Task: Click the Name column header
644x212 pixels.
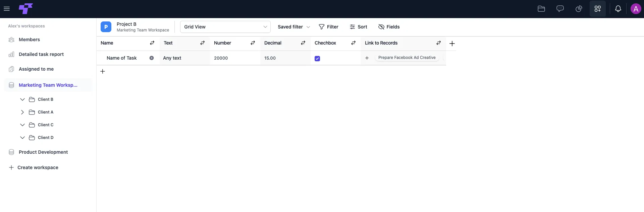Action: (128, 43)
